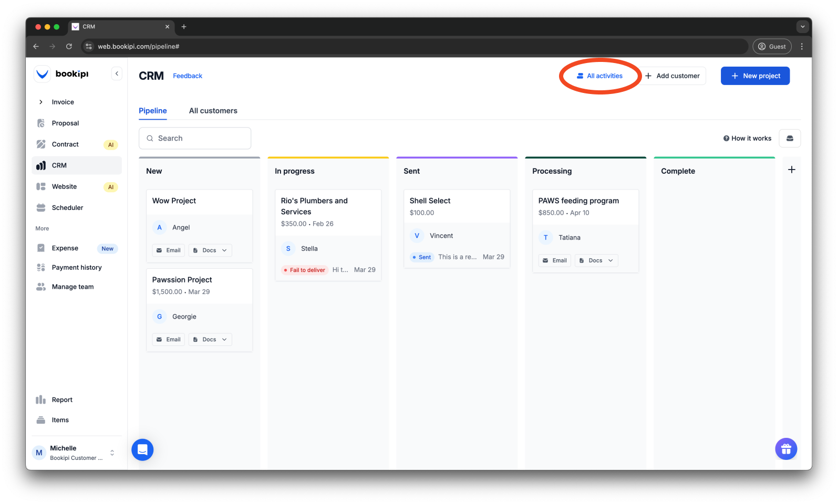Open Contract from the sidebar

77,144
